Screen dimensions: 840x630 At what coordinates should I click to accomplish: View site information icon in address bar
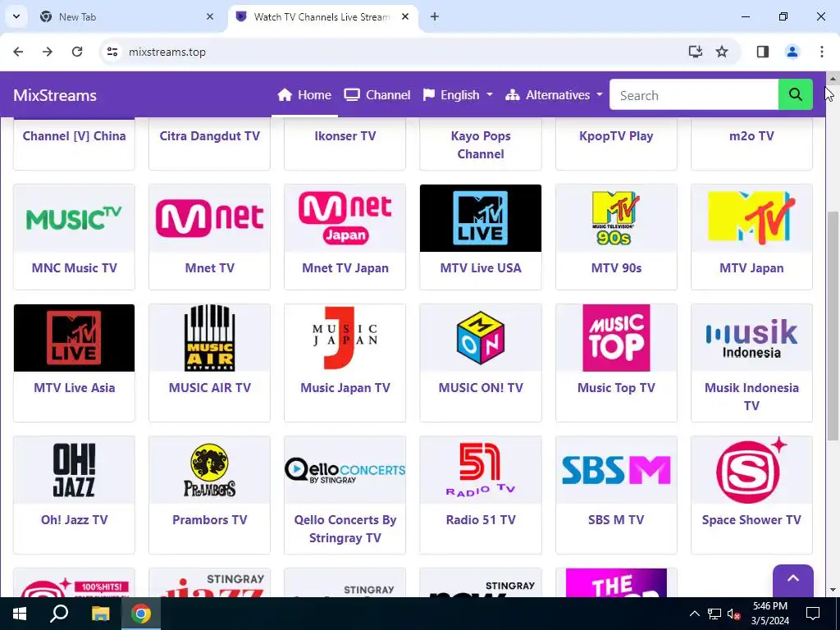coord(112,52)
